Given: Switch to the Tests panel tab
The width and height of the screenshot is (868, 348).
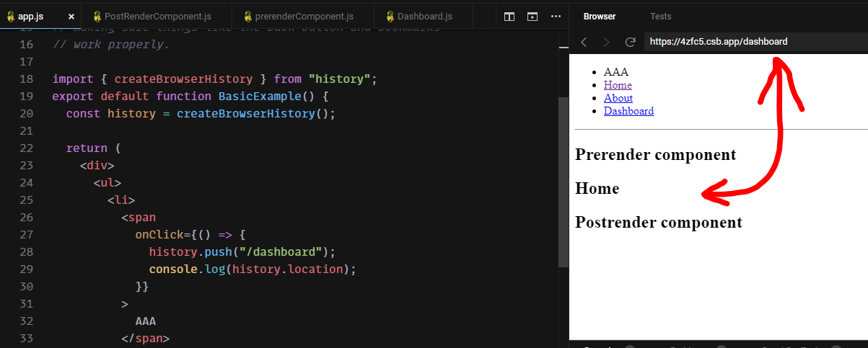Looking at the screenshot, I should 660,16.
